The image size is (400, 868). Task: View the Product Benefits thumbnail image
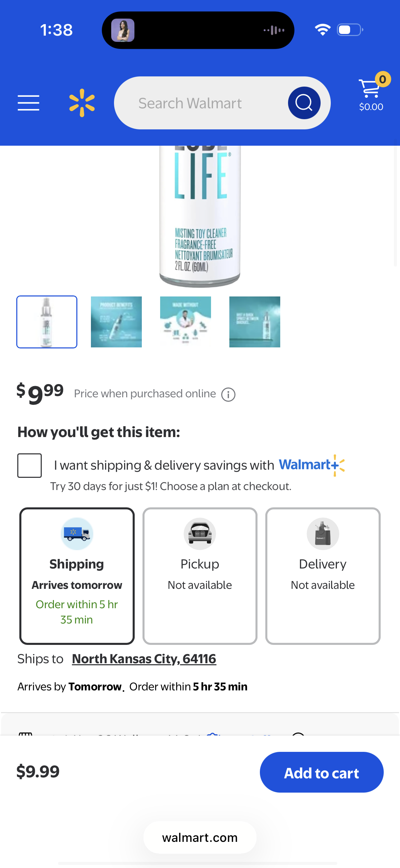click(x=116, y=322)
